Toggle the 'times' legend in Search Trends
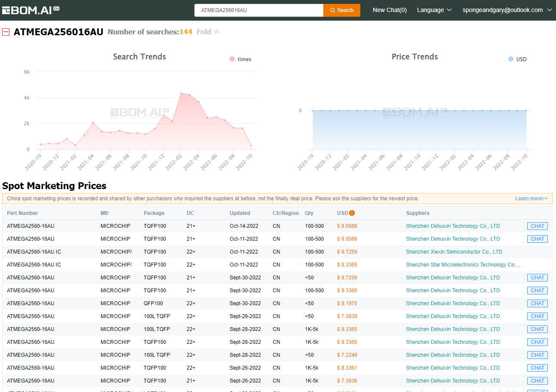 [x=240, y=59]
